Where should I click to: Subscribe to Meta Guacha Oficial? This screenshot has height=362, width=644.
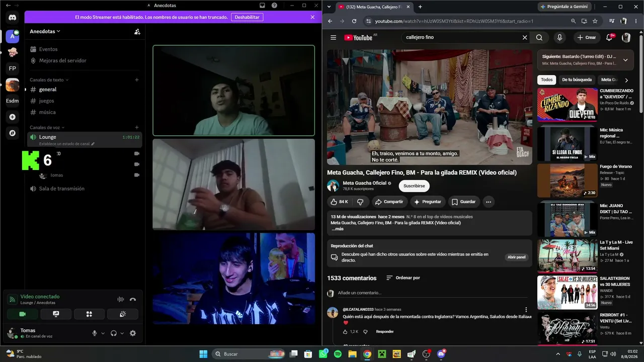coord(414,186)
